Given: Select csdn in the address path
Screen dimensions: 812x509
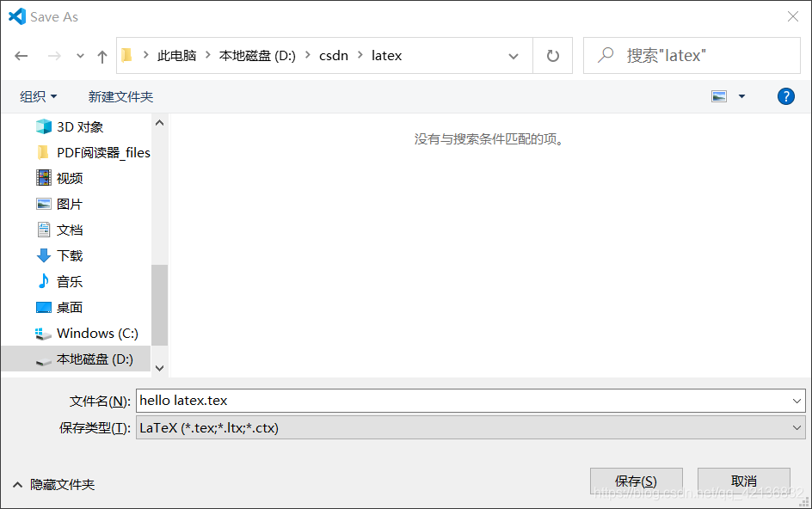Looking at the screenshot, I should [x=334, y=55].
